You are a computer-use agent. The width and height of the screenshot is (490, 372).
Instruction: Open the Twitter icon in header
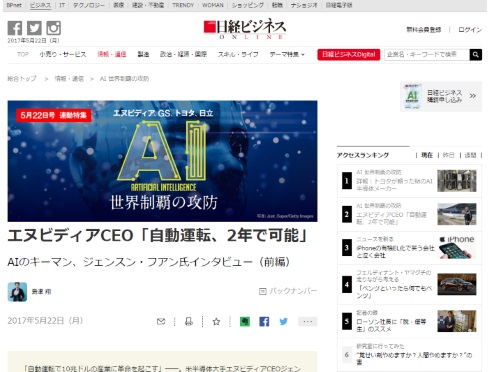click(34, 28)
